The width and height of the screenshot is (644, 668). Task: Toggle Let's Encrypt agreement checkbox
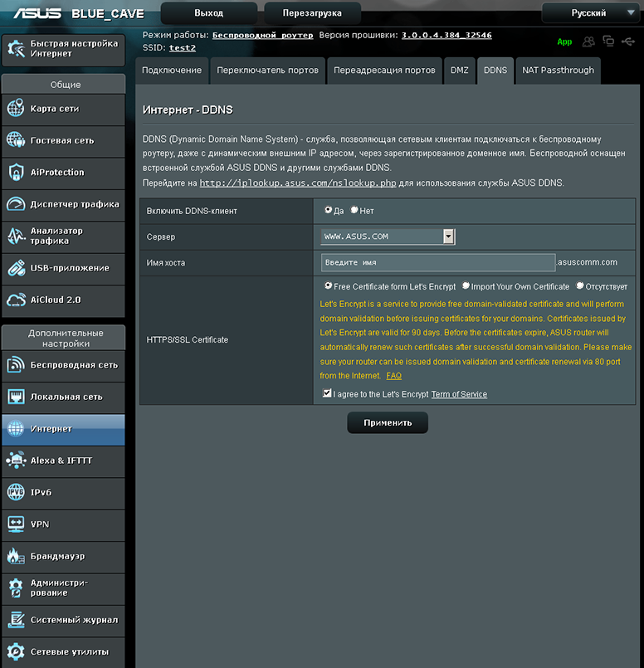327,393
